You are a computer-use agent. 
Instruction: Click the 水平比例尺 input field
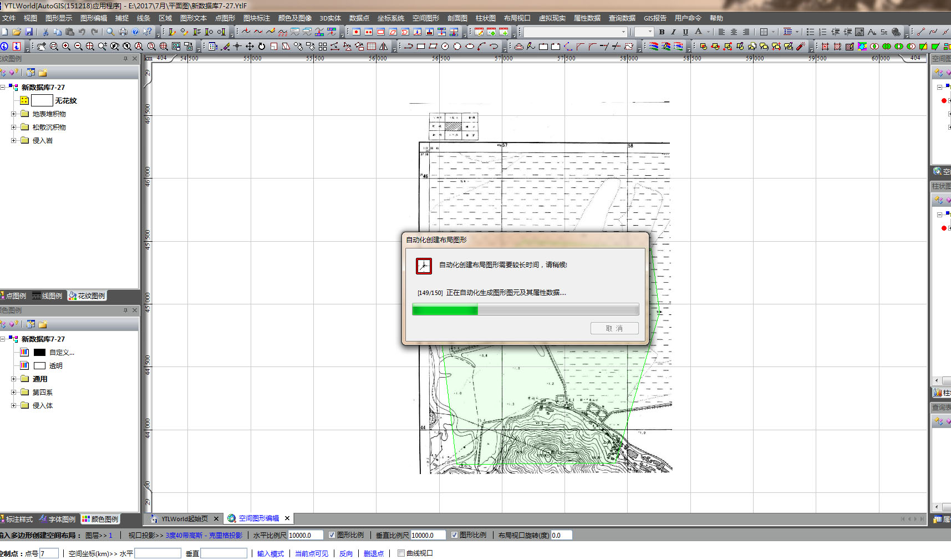pyautogui.click(x=306, y=535)
